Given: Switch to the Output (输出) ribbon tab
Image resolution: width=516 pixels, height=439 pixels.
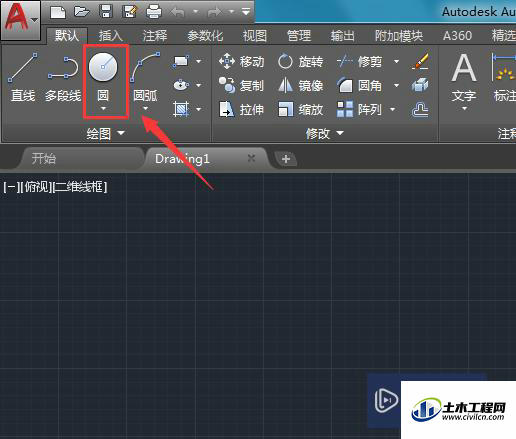Looking at the screenshot, I should pyautogui.click(x=342, y=35).
